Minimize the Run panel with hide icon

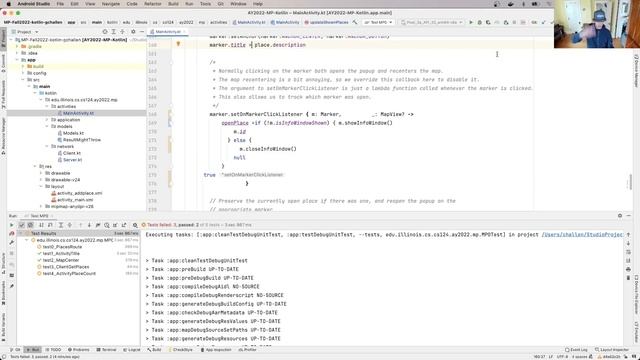pos(629,216)
